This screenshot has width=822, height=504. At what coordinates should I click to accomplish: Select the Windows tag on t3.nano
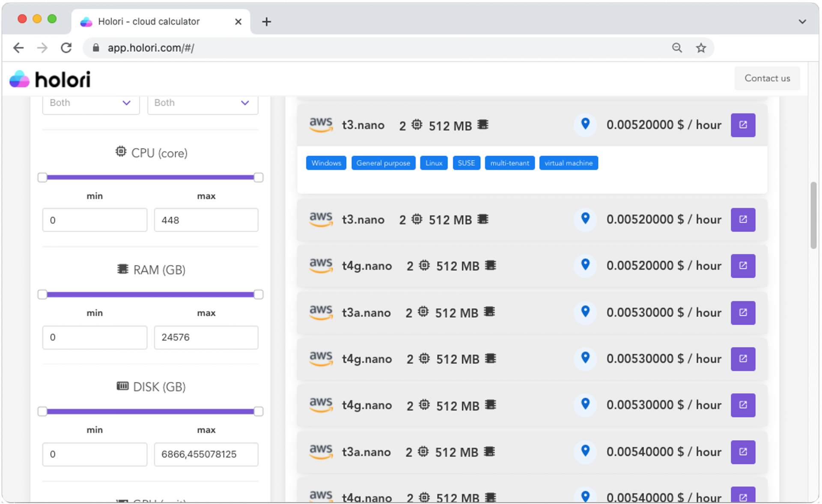point(326,163)
